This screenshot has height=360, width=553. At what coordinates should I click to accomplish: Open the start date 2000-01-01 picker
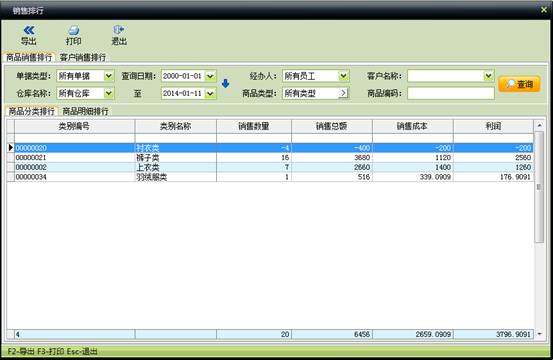210,76
